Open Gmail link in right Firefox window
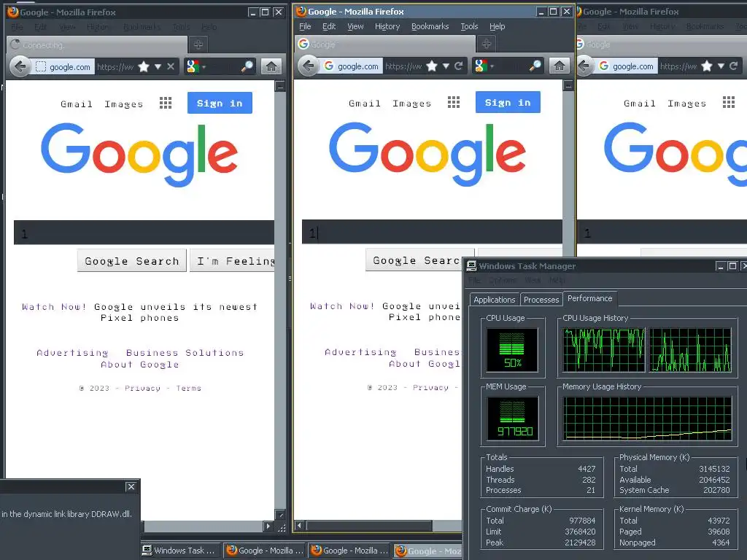Screen dimensions: 747x560 click(639, 103)
